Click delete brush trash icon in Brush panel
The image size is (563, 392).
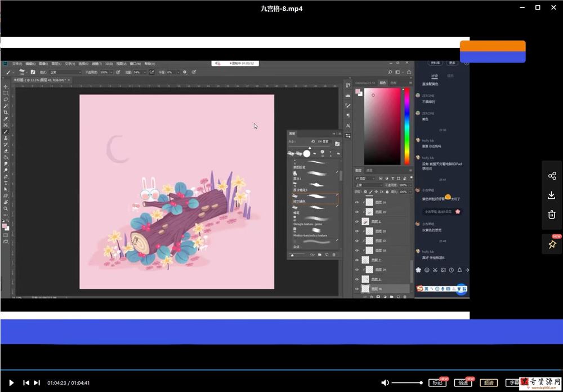click(334, 255)
